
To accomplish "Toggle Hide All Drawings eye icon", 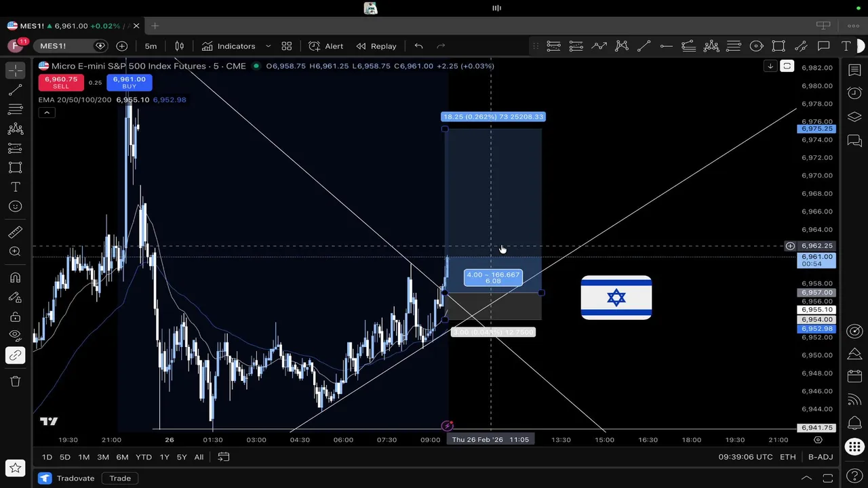I will [x=16, y=335].
